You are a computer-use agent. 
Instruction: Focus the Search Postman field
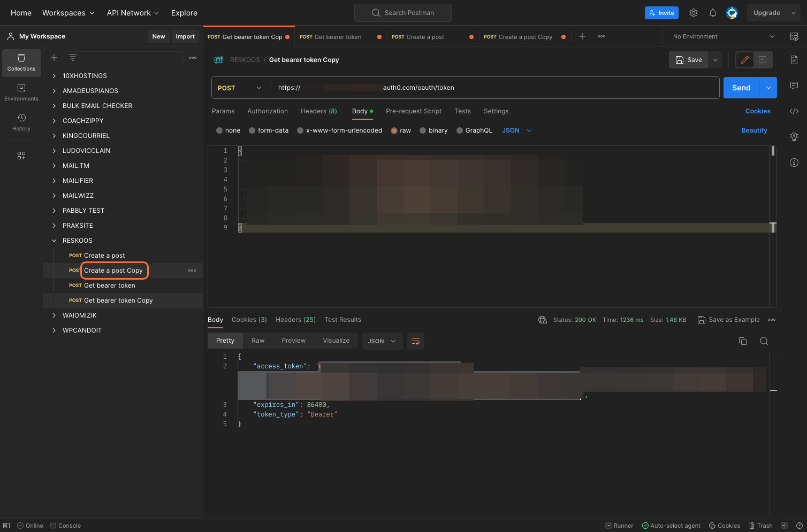click(x=403, y=13)
